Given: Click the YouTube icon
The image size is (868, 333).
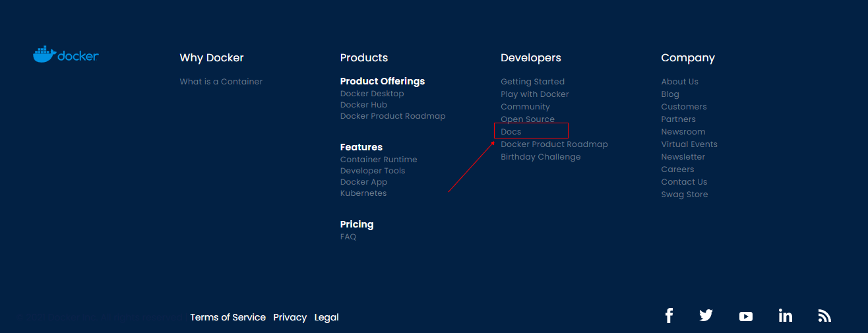Looking at the screenshot, I should [745, 317].
